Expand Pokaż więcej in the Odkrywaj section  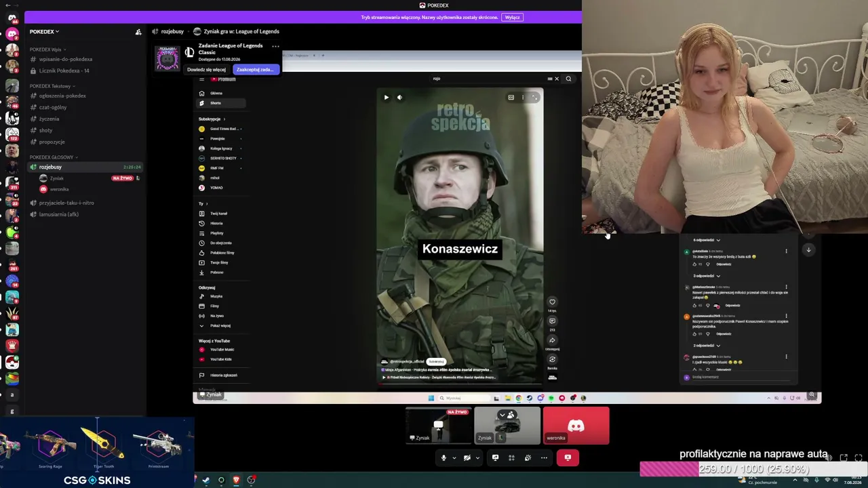click(221, 326)
